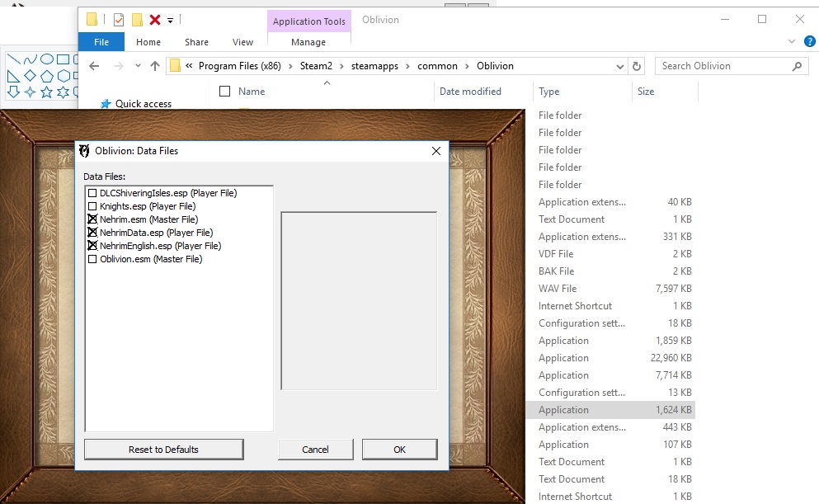Open the Customize Quick Access Toolbar dropdown

click(170, 20)
